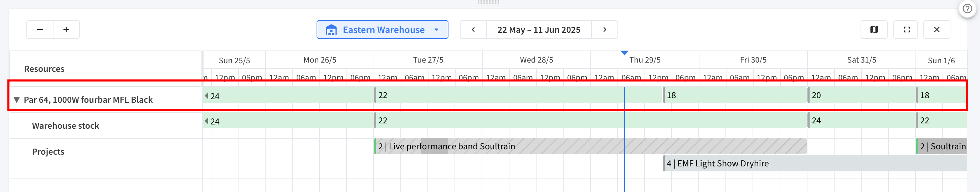Open the help question mark icon
Image resolution: width=980 pixels, height=192 pixels.
point(967,9)
